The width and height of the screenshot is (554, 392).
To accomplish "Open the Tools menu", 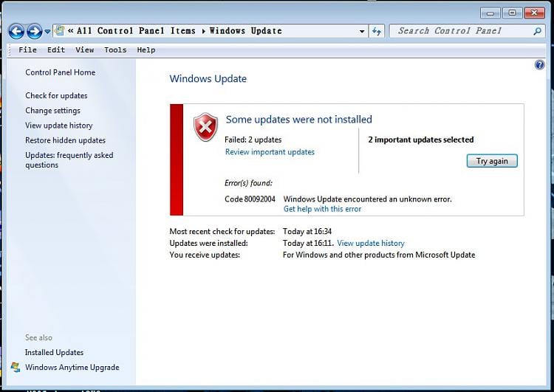I will [115, 49].
